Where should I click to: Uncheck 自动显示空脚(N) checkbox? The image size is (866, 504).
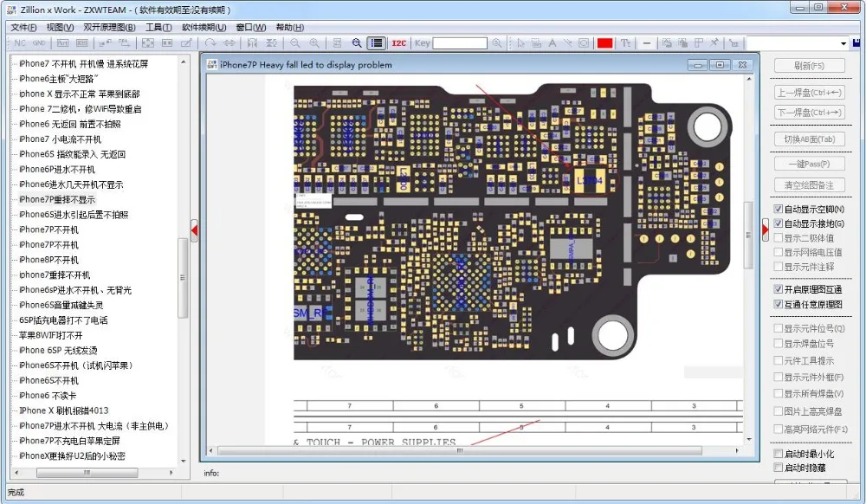click(779, 209)
